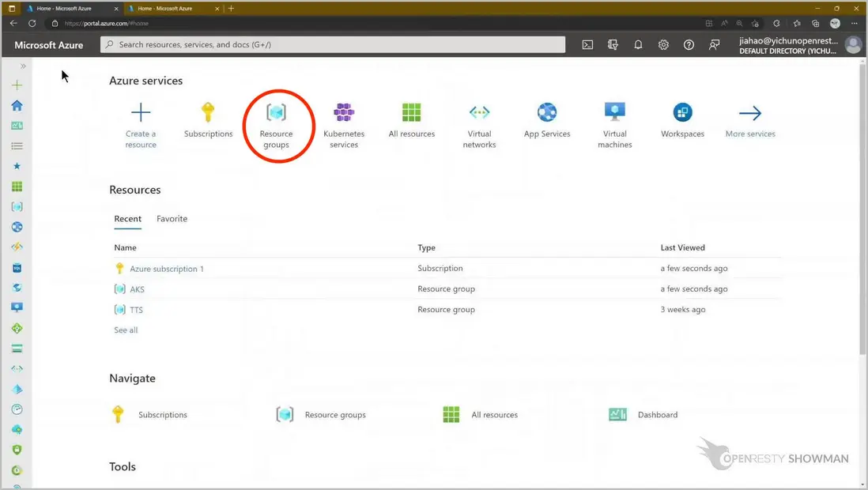
Task: Click the Azure search resources field
Action: pyautogui.click(x=332, y=45)
